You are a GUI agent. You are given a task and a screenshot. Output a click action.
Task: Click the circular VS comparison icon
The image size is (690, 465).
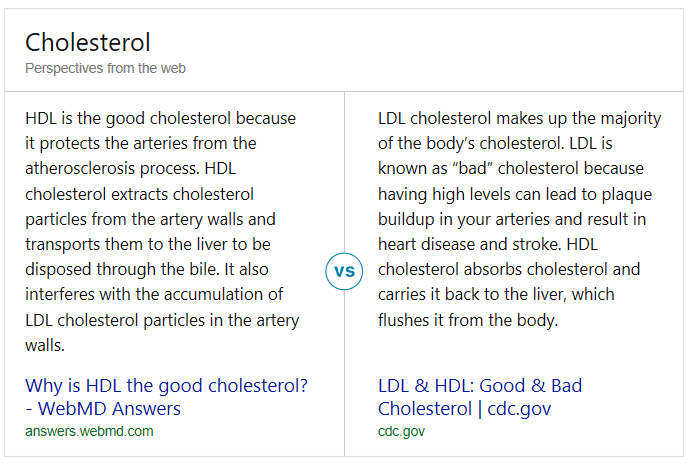[x=344, y=271]
